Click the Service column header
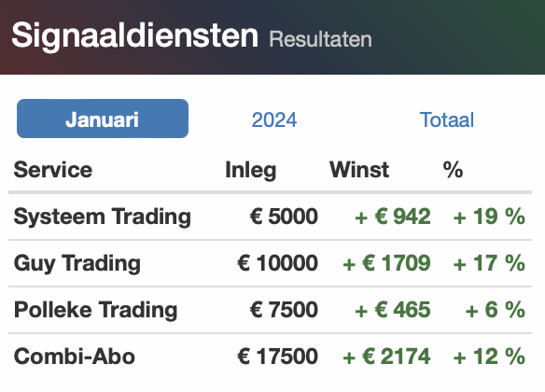Image resolution: width=545 pixels, height=392 pixels. pos(53,170)
